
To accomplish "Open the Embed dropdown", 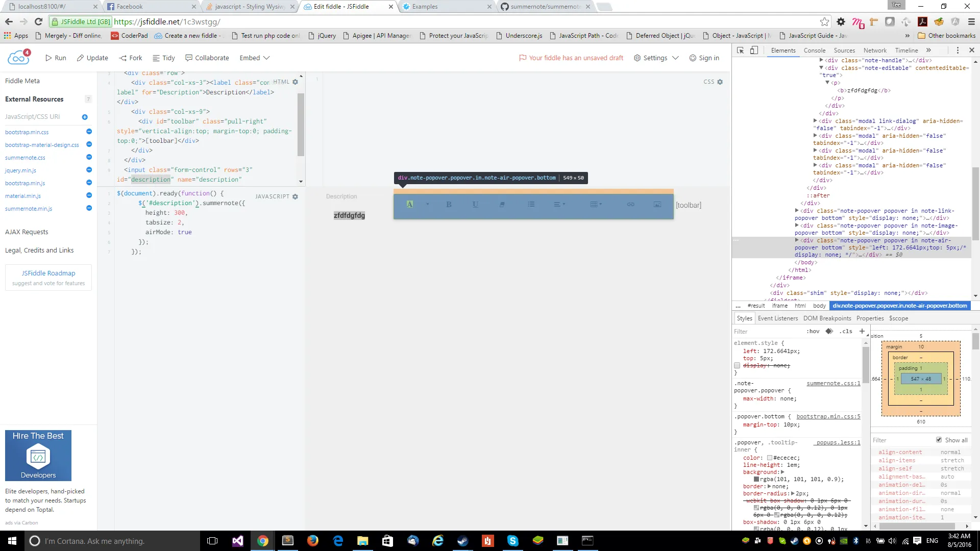I will click(254, 58).
